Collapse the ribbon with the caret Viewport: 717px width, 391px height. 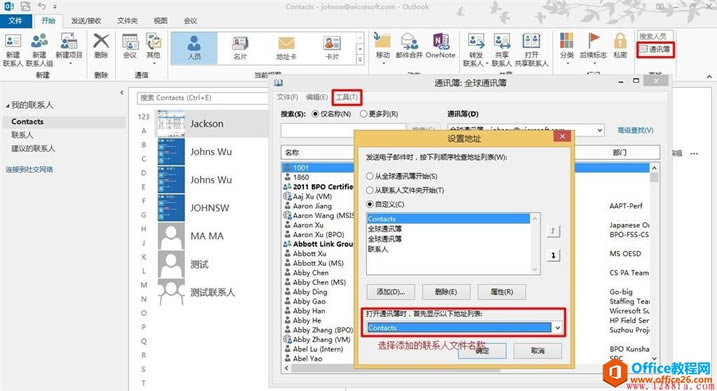tap(709, 76)
